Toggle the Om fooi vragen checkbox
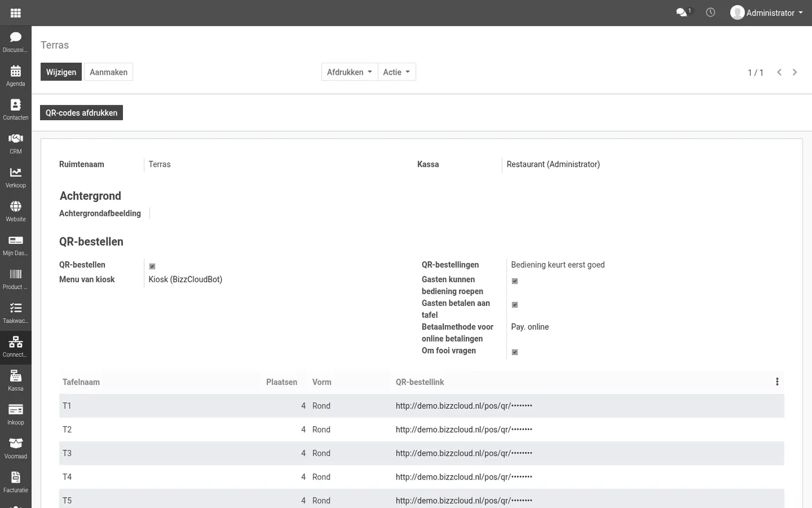 click(514, 352)
